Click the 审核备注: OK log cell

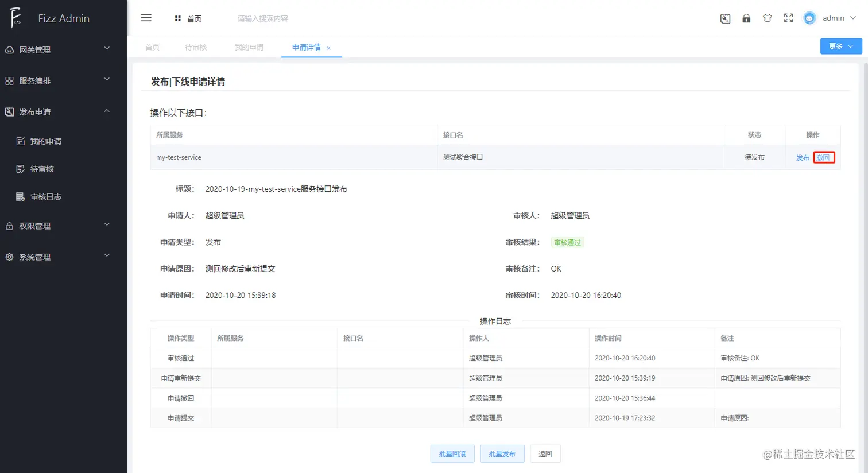(740, 358)
